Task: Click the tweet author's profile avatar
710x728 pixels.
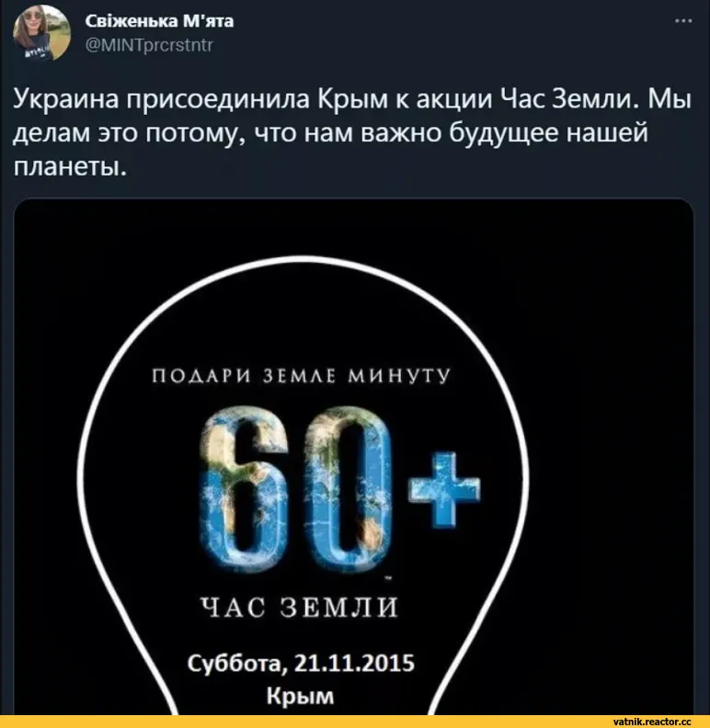Action: (x=41, y=33)
